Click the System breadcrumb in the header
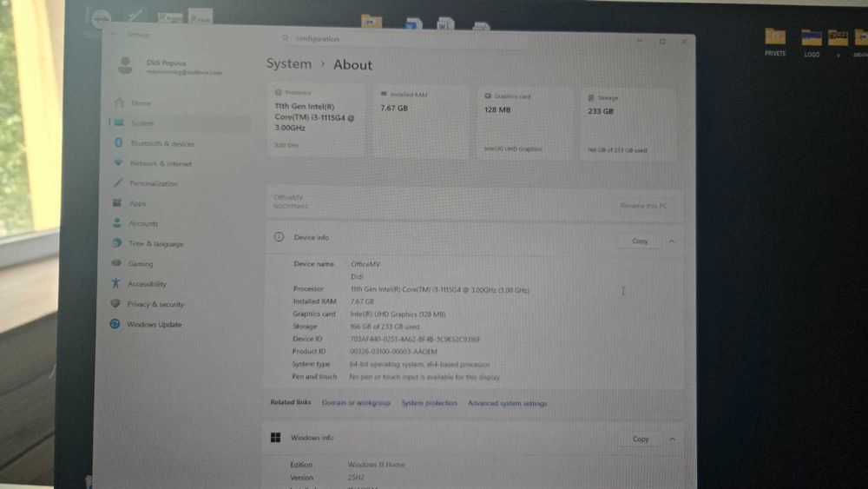 coord(289,63)
